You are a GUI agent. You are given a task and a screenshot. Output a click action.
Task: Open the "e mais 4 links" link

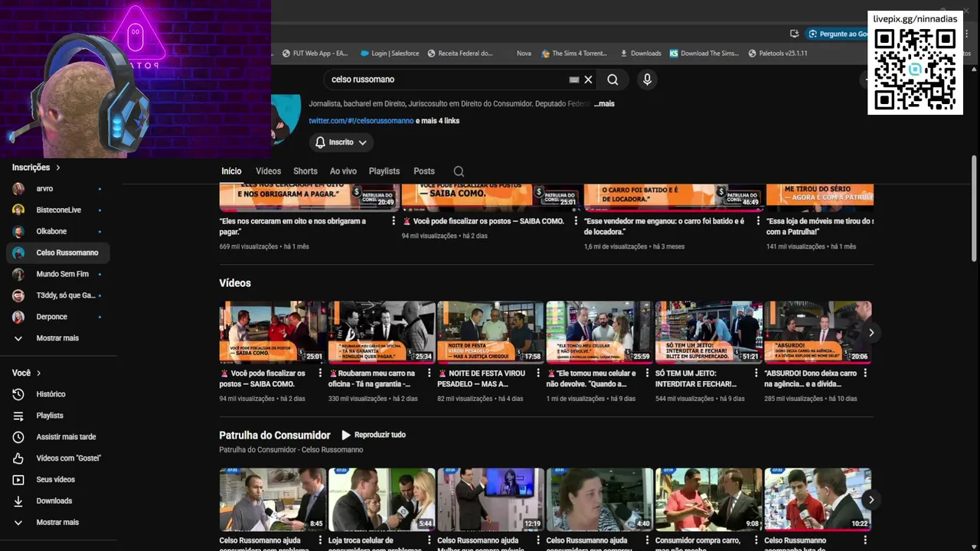coord(437,121)
